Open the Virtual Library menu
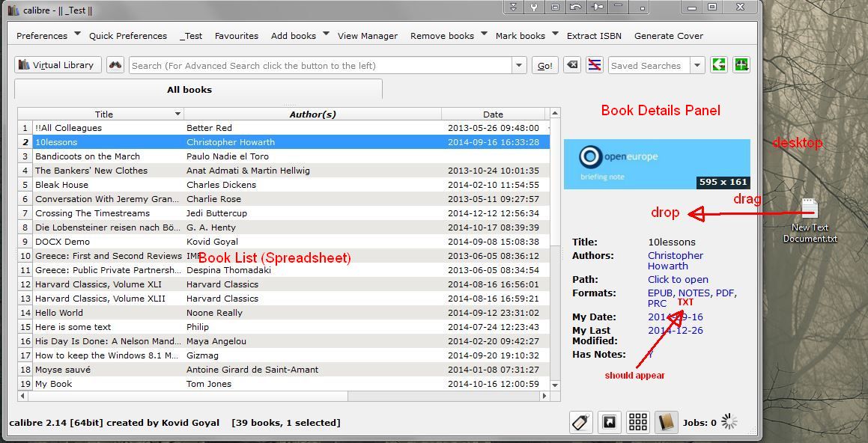 pos(58,64)
